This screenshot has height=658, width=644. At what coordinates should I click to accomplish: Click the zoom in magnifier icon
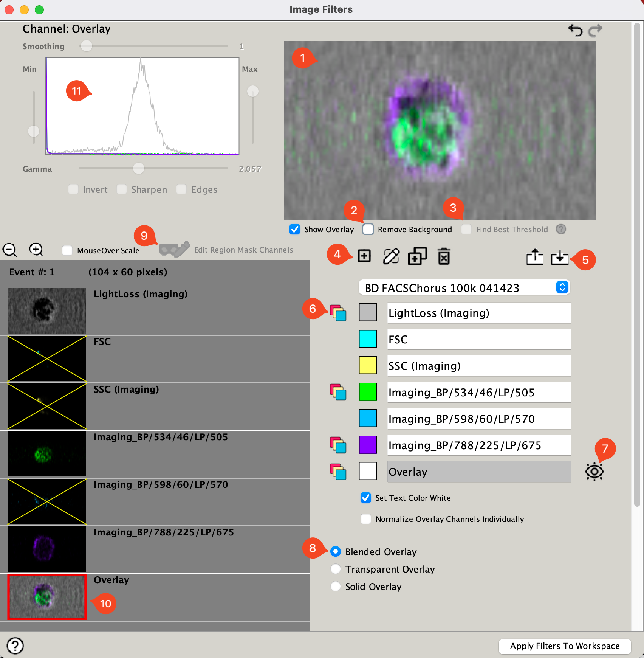tap(36, 250)
